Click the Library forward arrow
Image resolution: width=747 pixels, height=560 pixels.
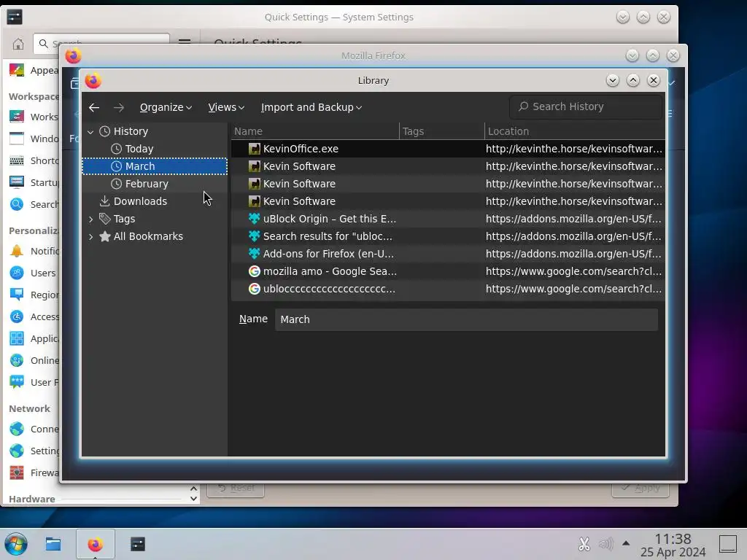119,108
